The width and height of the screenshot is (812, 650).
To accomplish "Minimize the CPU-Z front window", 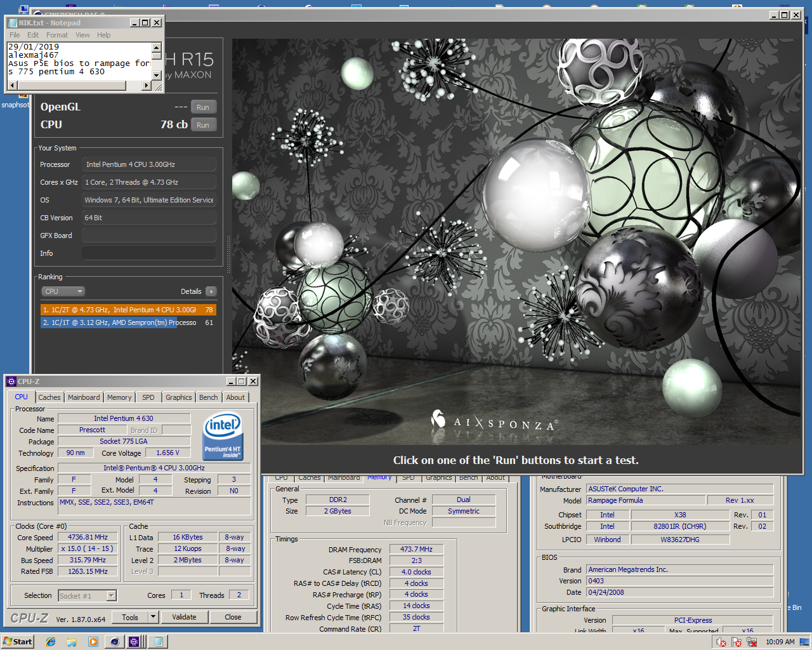I will coord(231,381).
